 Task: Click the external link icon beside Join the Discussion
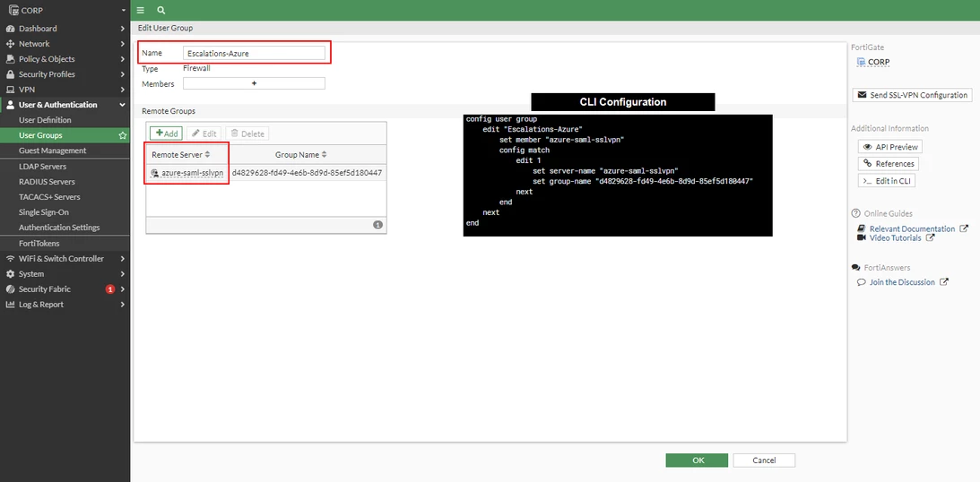click(944, 282)
